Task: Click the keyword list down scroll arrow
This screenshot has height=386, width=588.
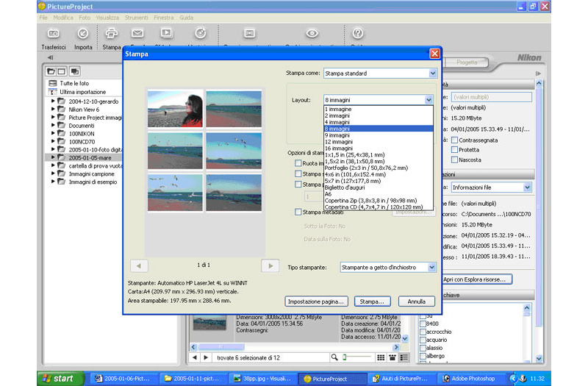Action: (x=539, y=359)
